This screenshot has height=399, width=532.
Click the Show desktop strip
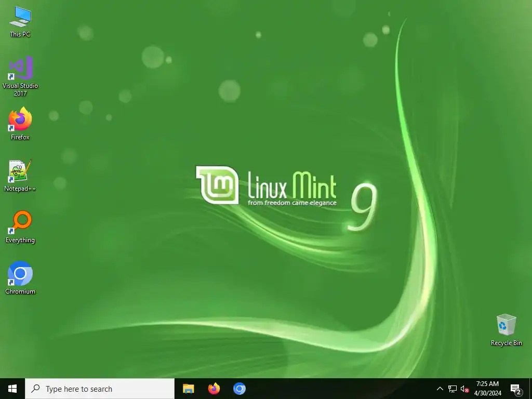530,389
